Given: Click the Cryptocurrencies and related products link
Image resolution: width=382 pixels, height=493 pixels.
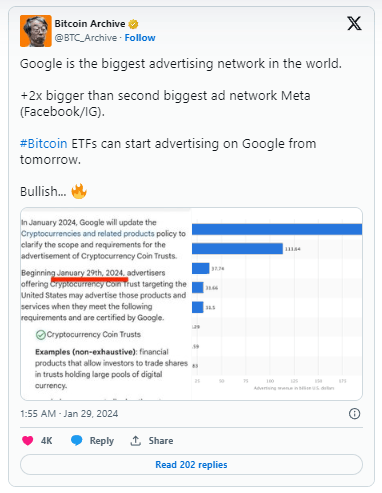Looking at the screenshot, I should 88,233.
